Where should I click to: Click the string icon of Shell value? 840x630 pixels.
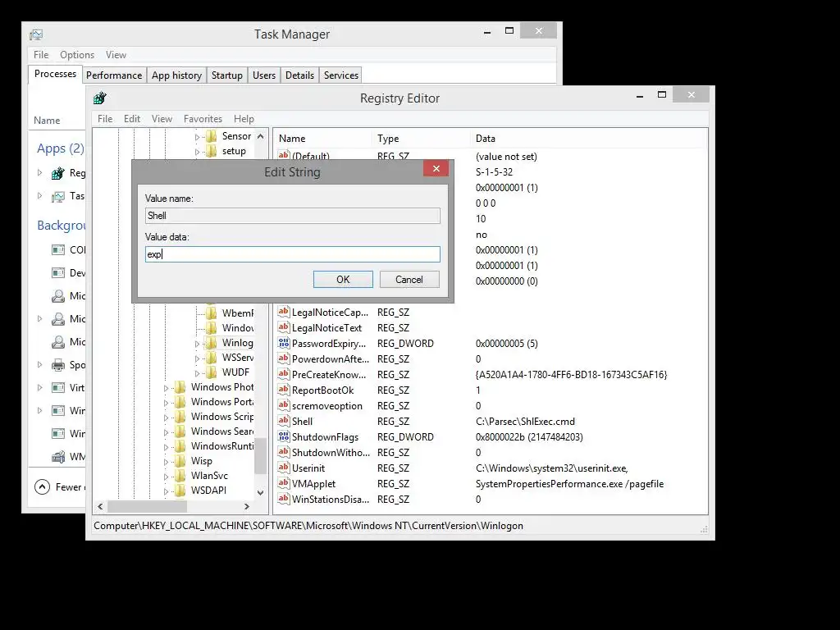click(283, 421)
